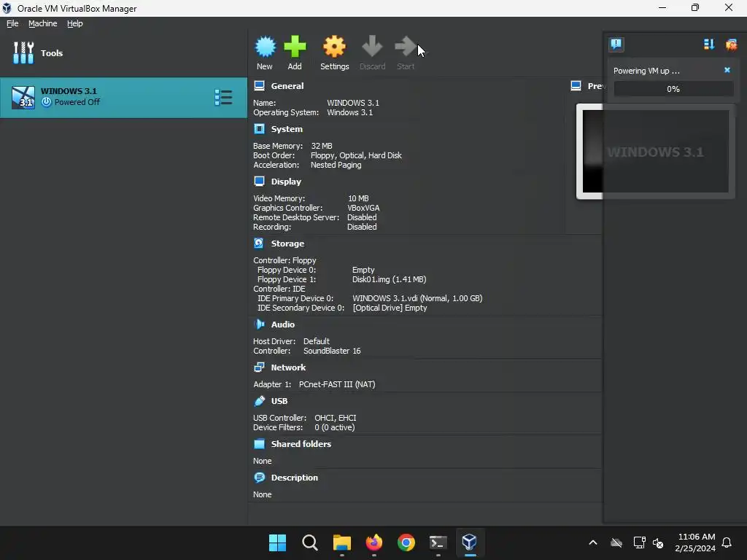Click the [Optical Drive] Empty entry

[x=390, y=308]
